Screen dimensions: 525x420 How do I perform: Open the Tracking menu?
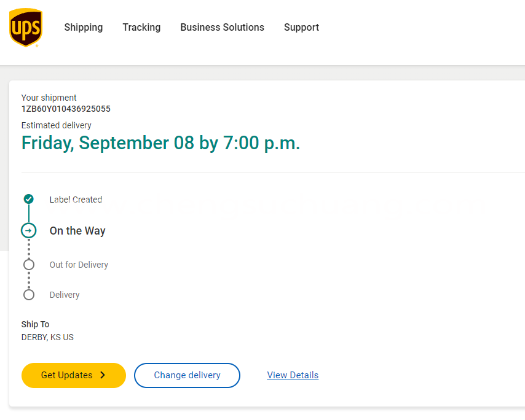[x=141, y=28]
